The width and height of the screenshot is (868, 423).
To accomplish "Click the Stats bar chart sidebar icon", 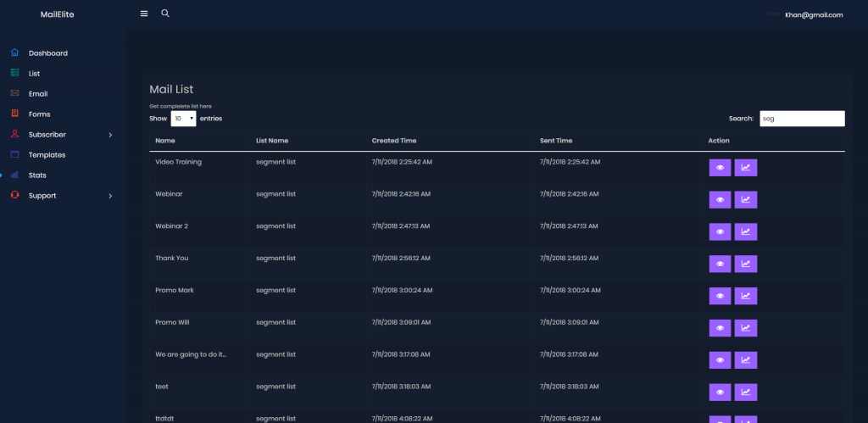I will [x=14, y=175].
